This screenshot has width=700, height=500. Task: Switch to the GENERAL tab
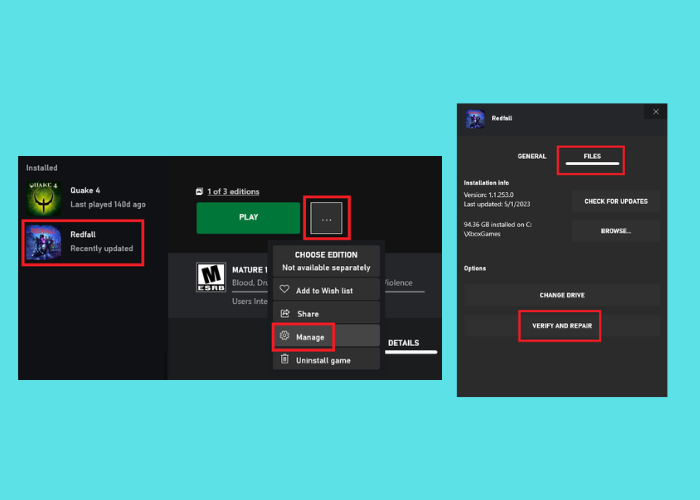pos(532,156)
